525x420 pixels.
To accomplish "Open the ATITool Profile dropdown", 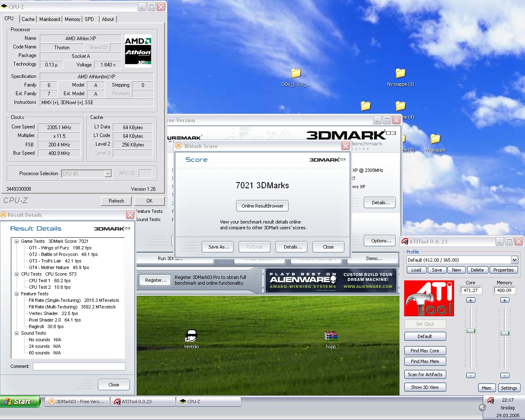I will point(514,260).
